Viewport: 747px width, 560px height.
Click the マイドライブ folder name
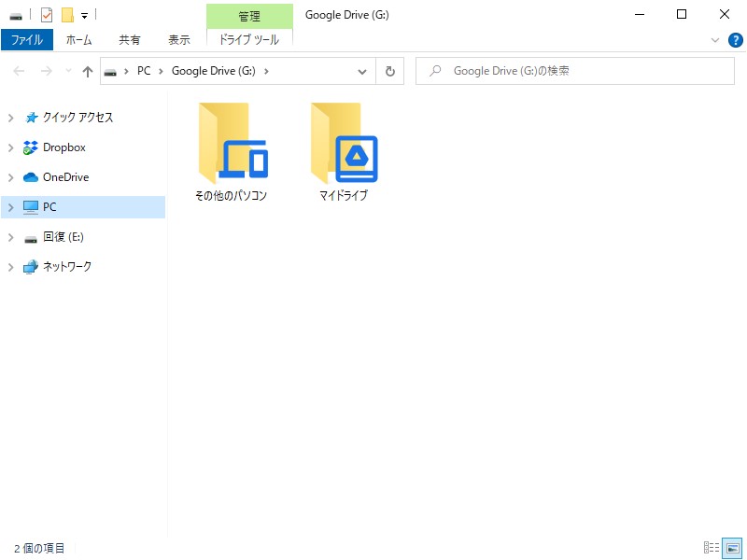[x=344, y=195]
